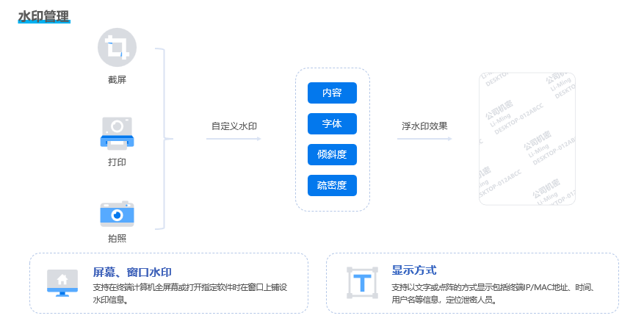Screen dimensions: 644x321
Task: Click the text T icon beside 显示方式
Action: click(x=363, y=283)
